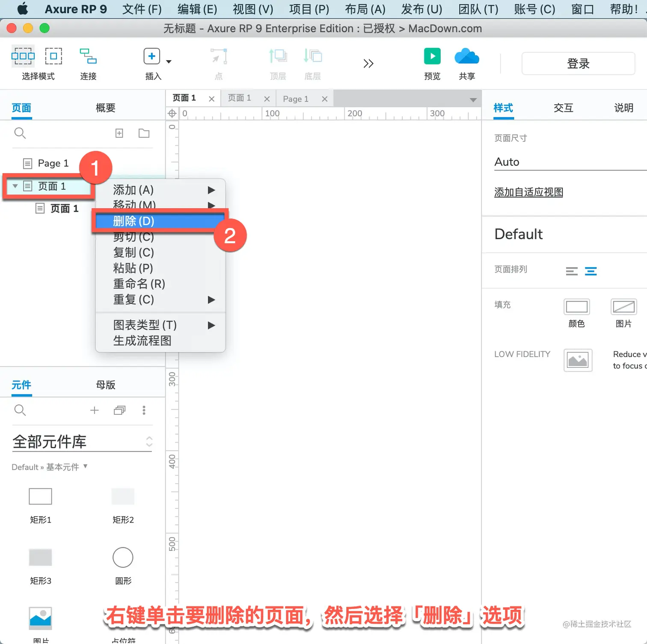Select the 选择模式 intersected selection icon
Image resolution: width=647 pixels, height=644 pixels.
tap(23, 56)
